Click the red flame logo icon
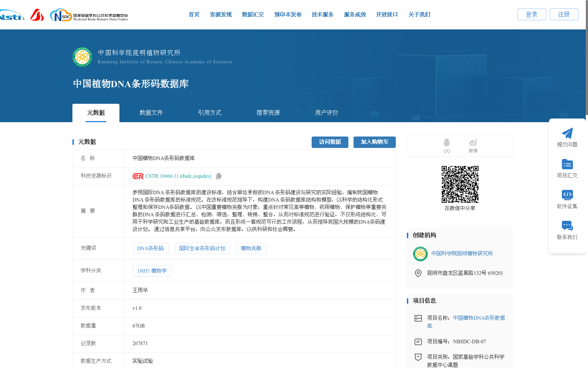The height and width of the screenshot is (368, 588). click(x=37, y=15)
